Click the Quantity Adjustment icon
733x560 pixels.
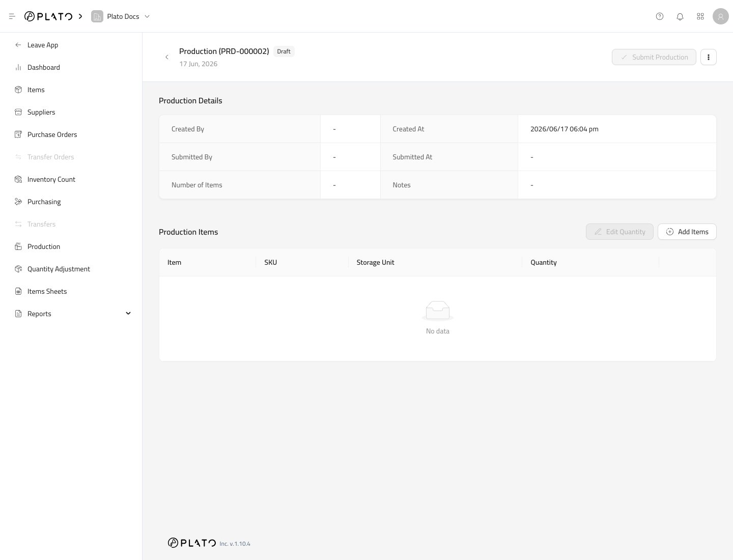18,269
